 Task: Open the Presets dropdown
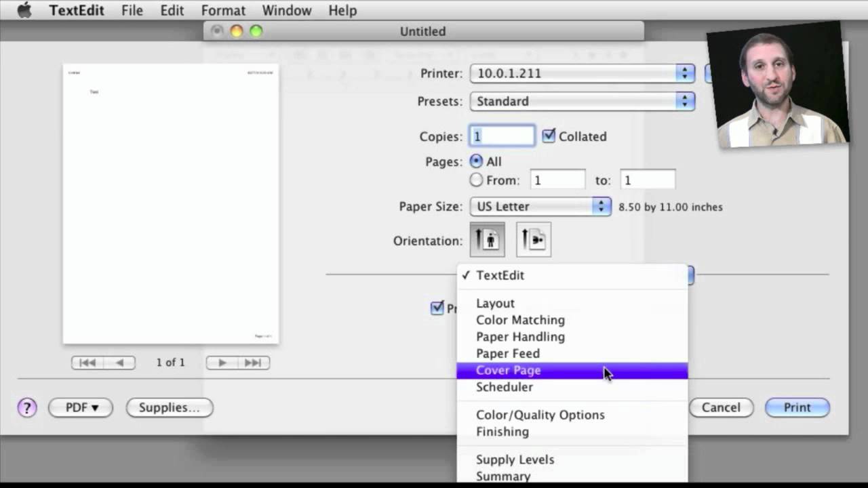[583, 101]
